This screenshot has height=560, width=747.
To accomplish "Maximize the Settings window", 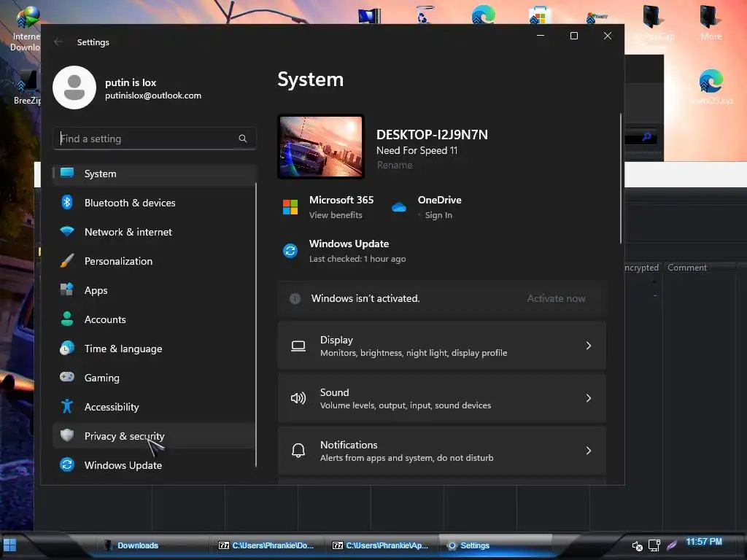I will pyautogui.click(x=574, y=36).
